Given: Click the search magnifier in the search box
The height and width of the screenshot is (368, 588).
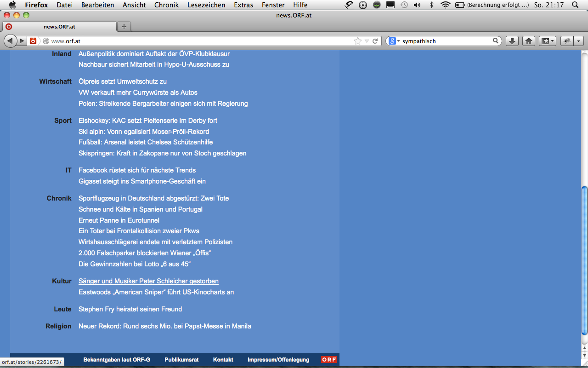Looking at the screenshot, I should (496, 41).
